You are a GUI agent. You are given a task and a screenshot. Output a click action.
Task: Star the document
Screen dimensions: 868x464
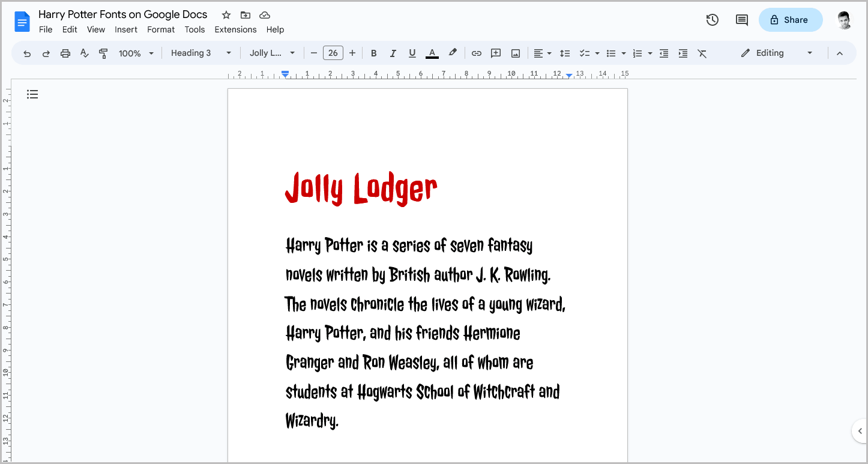[226, 14]
